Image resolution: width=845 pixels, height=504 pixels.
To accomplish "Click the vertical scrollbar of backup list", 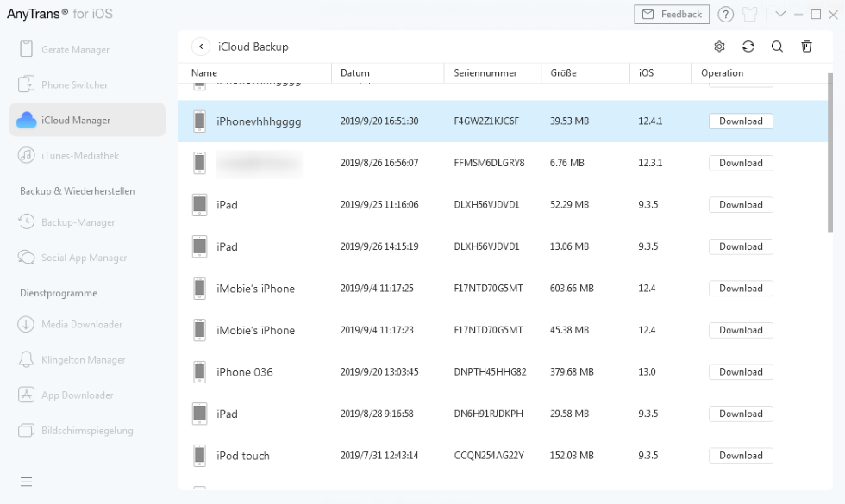I will [x=829, y=155].
